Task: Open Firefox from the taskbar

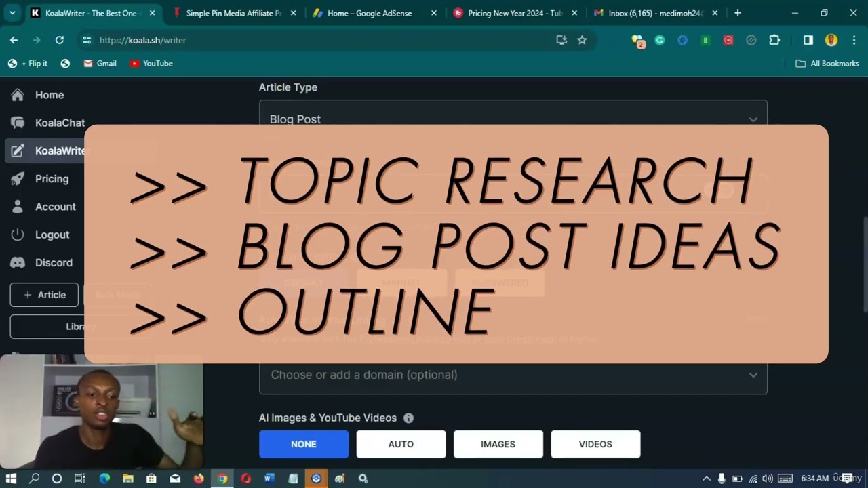Action: (198, 479)
